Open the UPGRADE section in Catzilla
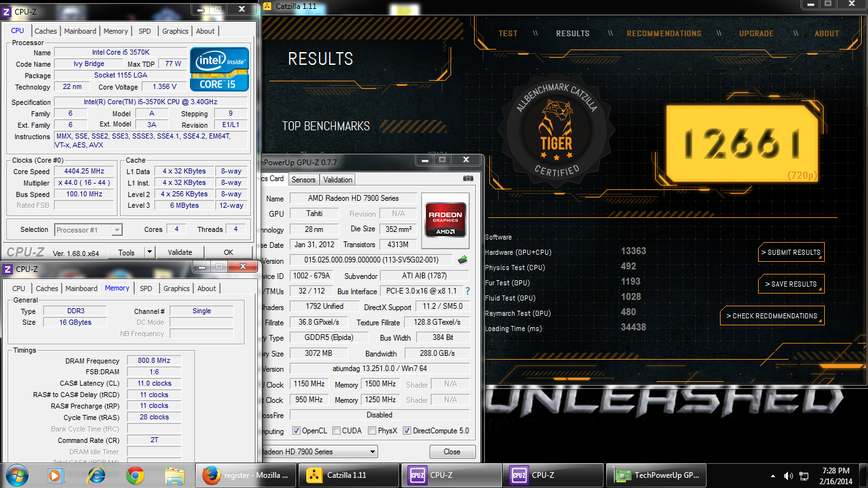868x488 pixels. [756, 34]
